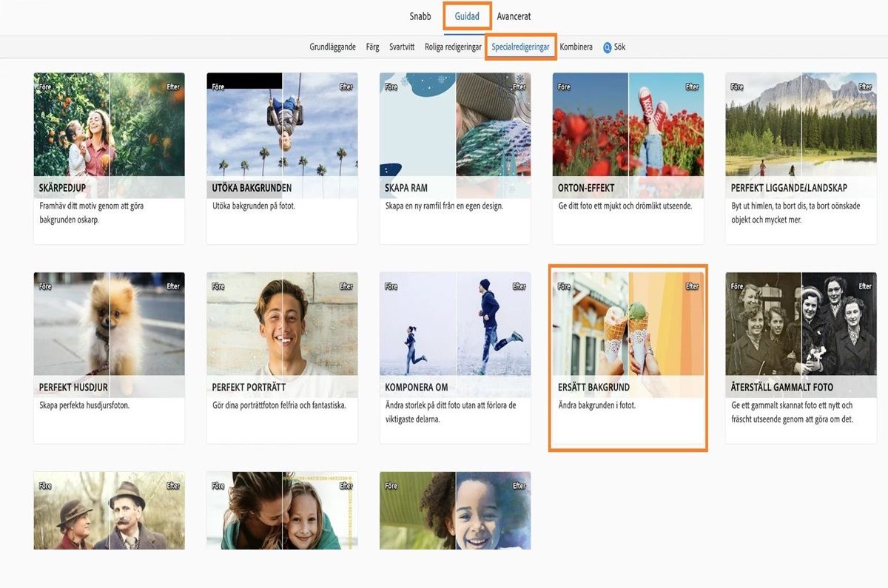
Task: Open the Kombinera category
Action: (x=576, y=47)
